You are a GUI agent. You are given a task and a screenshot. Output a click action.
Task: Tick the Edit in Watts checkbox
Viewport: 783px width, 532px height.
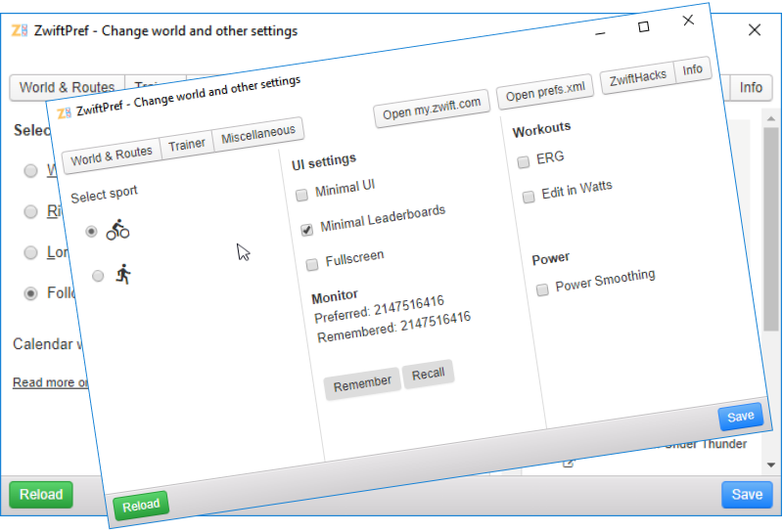(x=529, y=198)
